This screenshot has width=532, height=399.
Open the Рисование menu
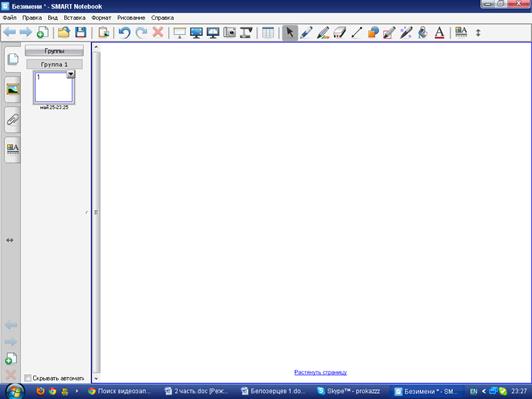[x=131, y=18]
